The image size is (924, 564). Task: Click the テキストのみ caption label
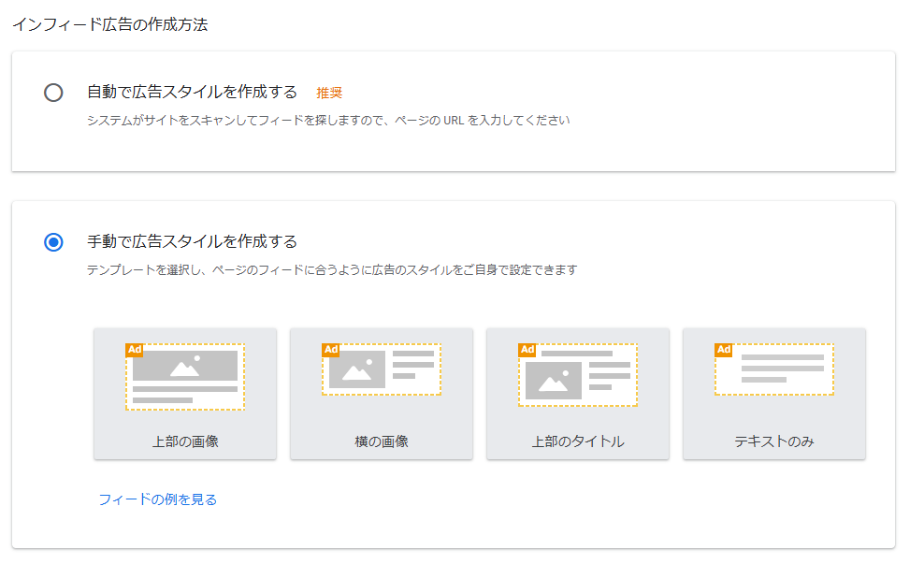pos(773,441)
